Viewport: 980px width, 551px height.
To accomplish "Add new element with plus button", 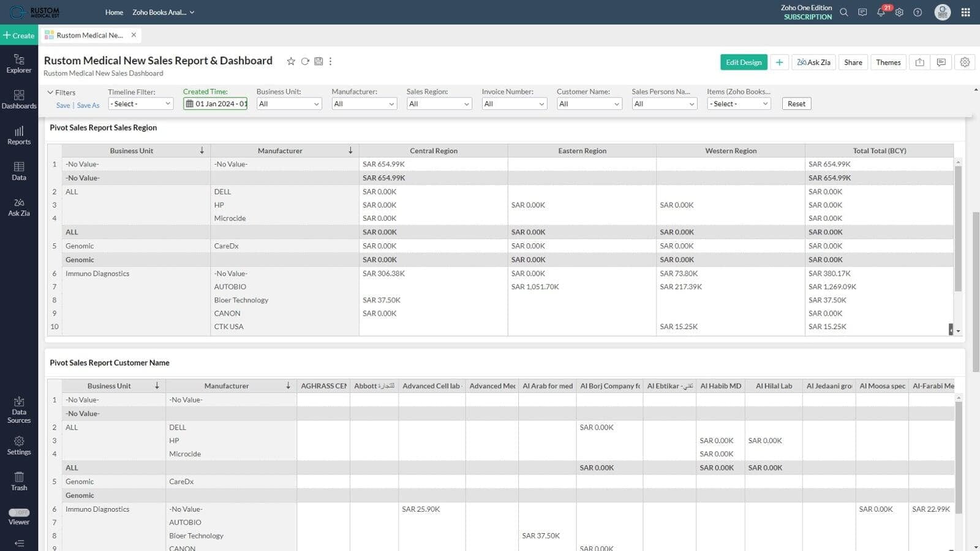I will tap(779, 62).
